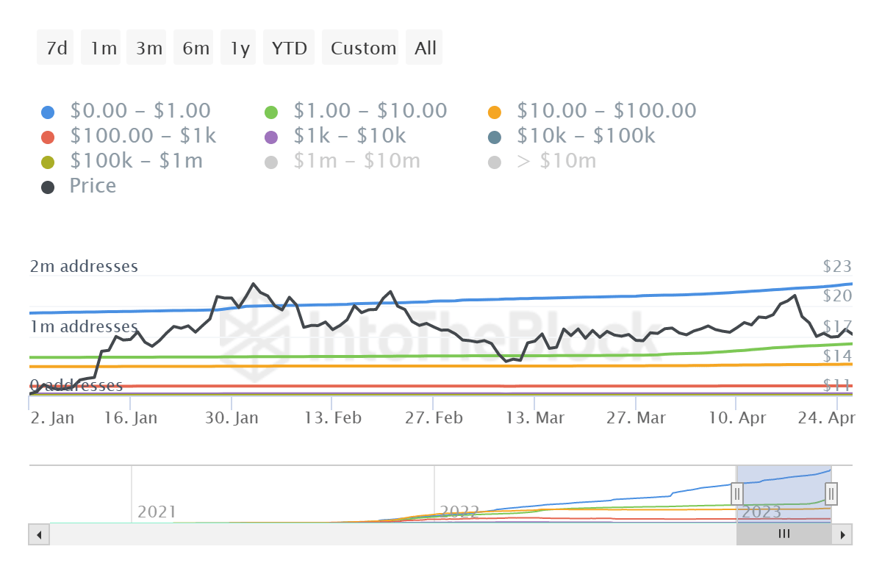
Task: Enable the greyed-out > $10m series
Action: 556,161
